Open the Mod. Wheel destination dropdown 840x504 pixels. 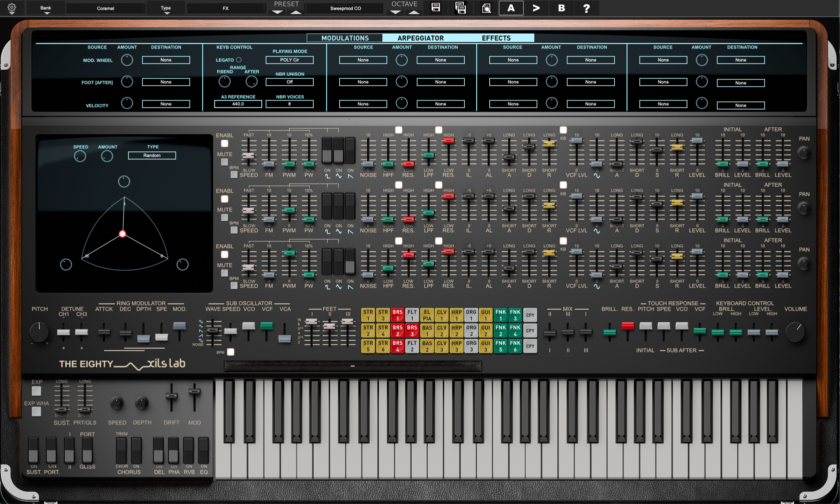coord(166,60)
